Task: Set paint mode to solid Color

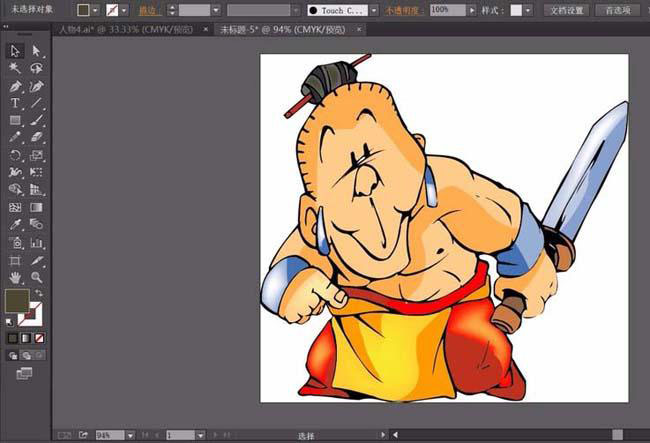Action: click(x=13, y=338)
